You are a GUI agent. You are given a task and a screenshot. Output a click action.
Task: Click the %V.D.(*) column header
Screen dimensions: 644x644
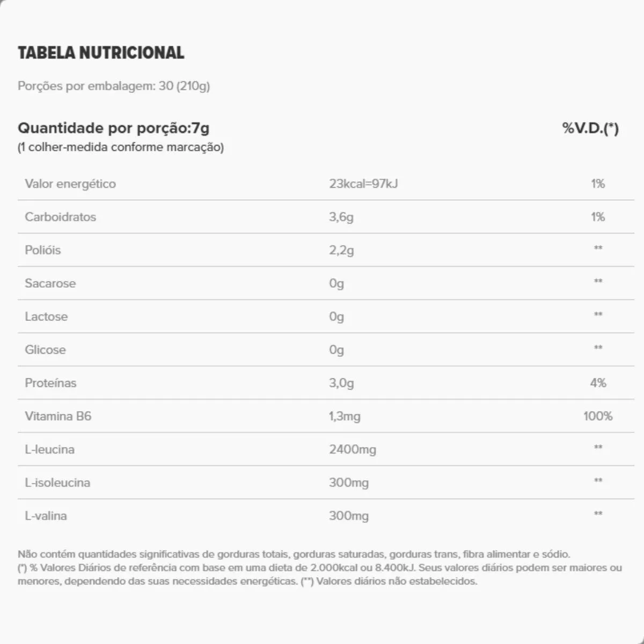pos(590,128)
